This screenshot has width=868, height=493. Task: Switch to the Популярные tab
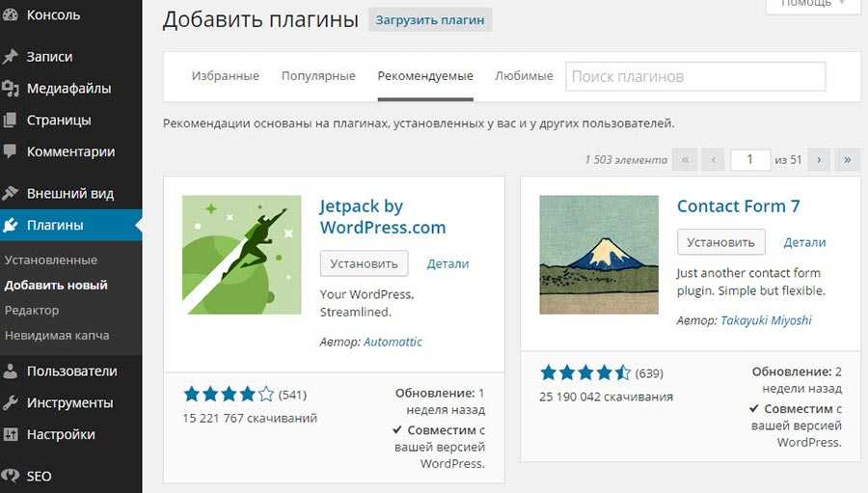pos(318,76)
